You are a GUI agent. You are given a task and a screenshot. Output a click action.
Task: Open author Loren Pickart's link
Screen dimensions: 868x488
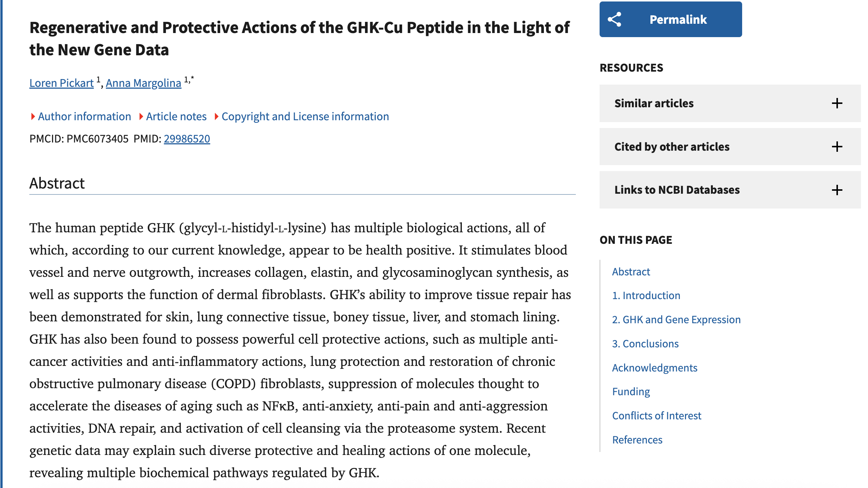point(62,83)
